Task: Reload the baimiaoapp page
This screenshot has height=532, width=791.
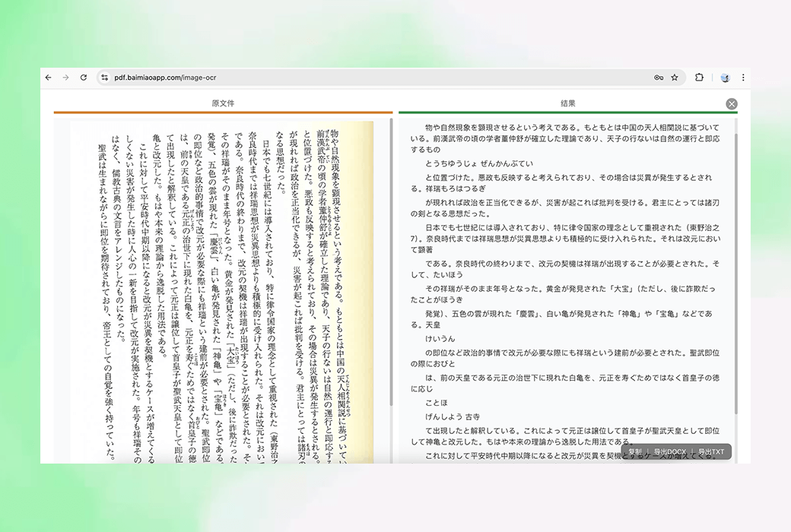Action: coord(84,78)
